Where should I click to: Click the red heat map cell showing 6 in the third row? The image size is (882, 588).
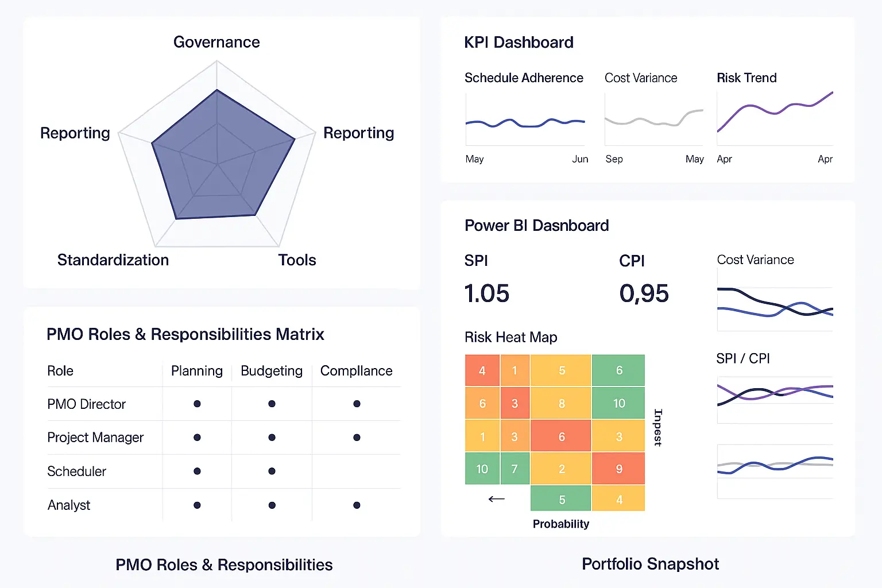(561, 436)
